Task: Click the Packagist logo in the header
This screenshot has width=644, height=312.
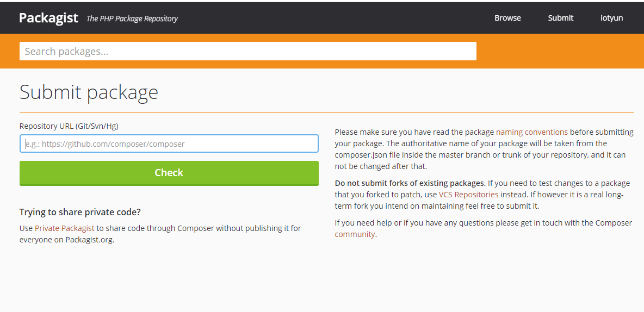Action: (48, 18)
